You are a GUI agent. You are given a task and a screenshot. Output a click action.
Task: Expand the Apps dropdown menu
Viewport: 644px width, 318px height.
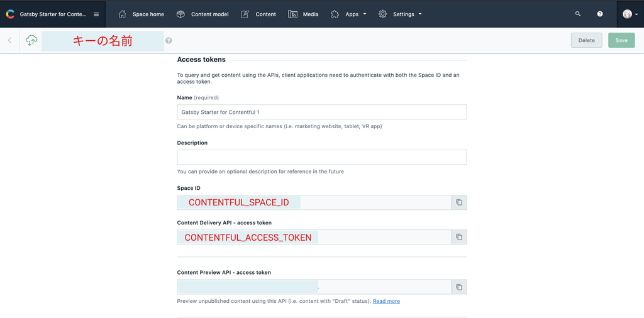(x=348, y=14)
